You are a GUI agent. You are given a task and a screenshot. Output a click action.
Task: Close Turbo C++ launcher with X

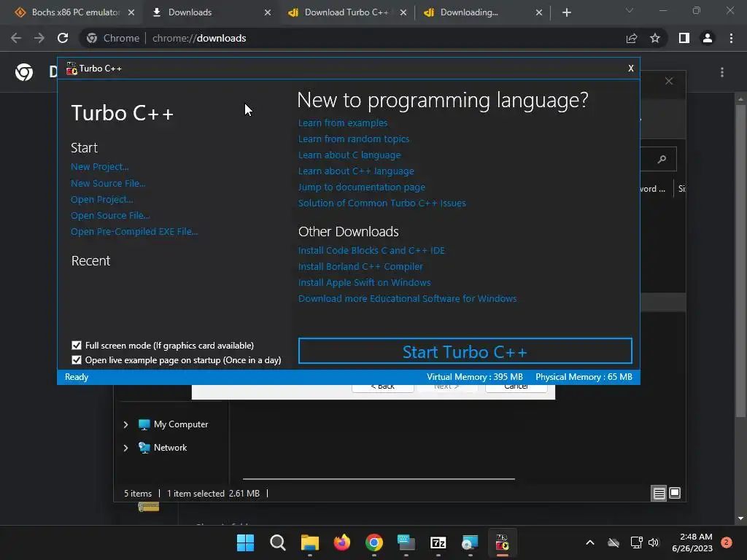point(631,68)
